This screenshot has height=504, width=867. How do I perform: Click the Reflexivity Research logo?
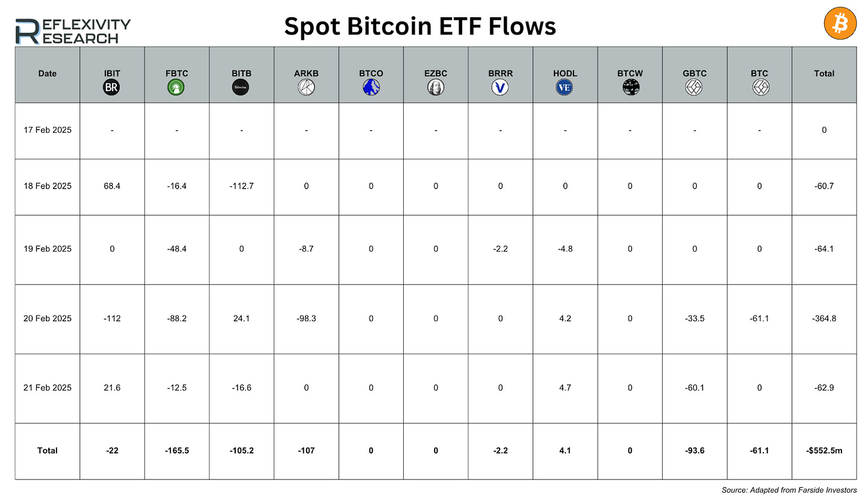click(x=73, y=31)
